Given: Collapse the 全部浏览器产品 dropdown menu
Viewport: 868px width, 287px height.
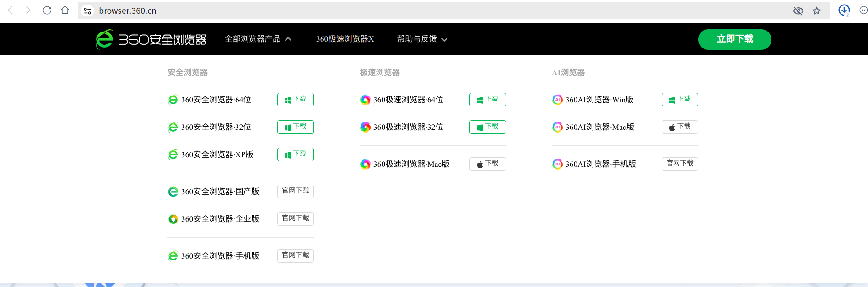Looking at the screenshot, I should coord(258,39).
